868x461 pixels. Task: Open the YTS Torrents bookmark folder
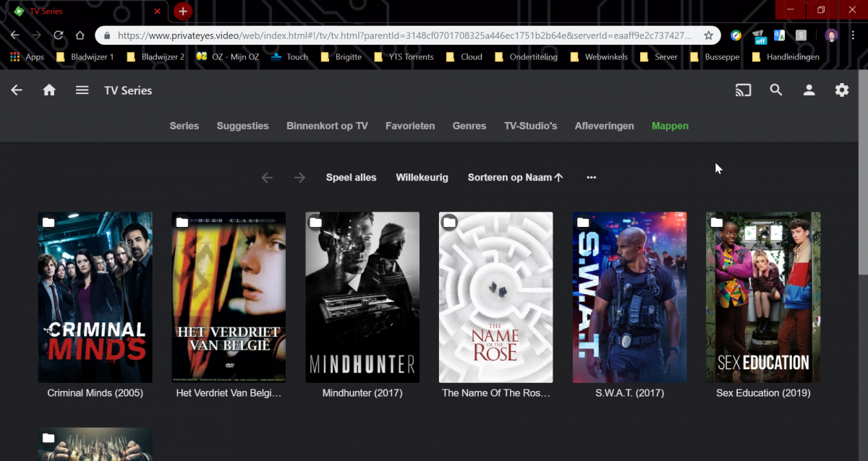pyautogui.click(x=404, y=57)
